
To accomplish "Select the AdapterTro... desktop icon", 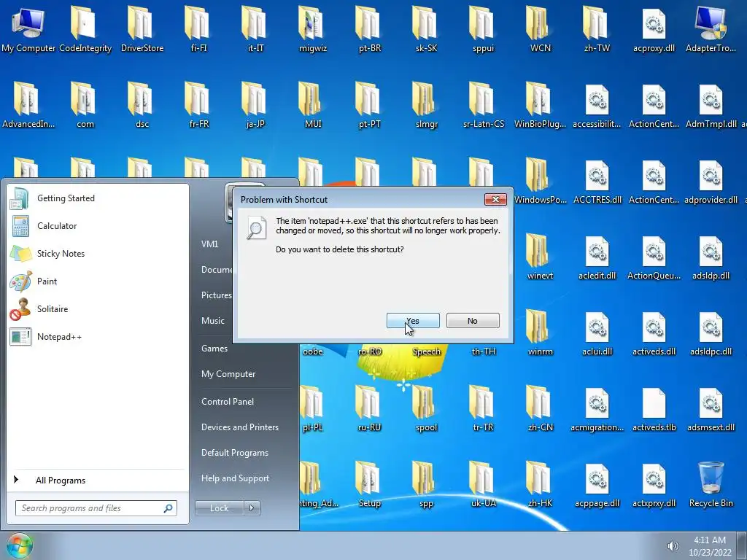I will tap(711, 28).
